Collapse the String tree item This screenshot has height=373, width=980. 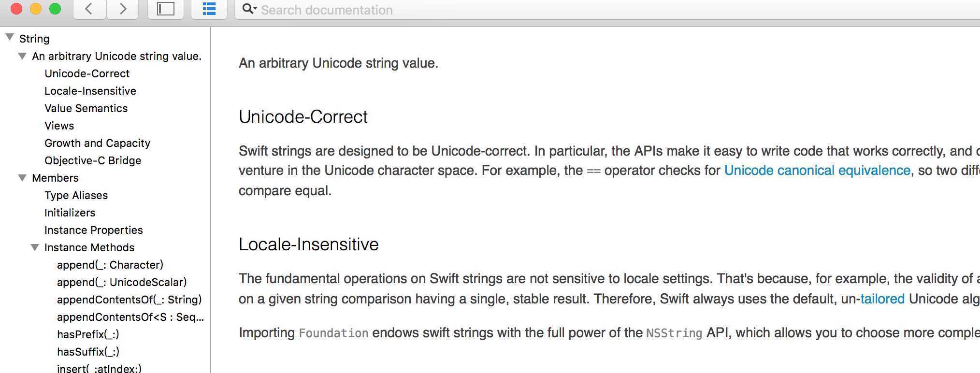click(10, 37)
